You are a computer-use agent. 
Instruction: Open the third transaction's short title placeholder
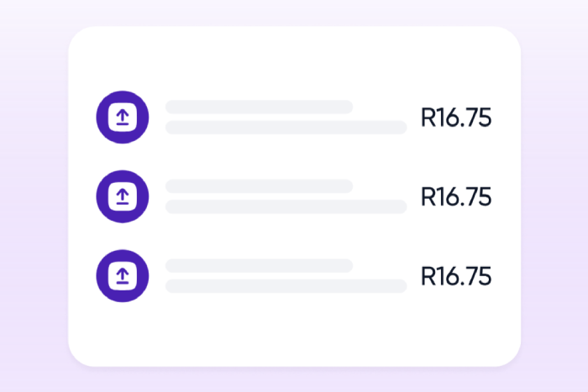tap(259, 265)
